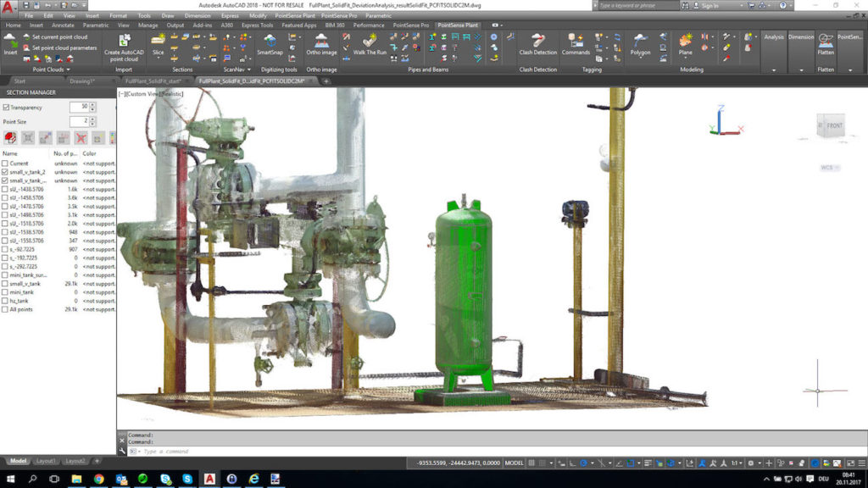The image size is (868, 488).
Task: Enable the All points checkbox
Action: (x=5, y=309)
